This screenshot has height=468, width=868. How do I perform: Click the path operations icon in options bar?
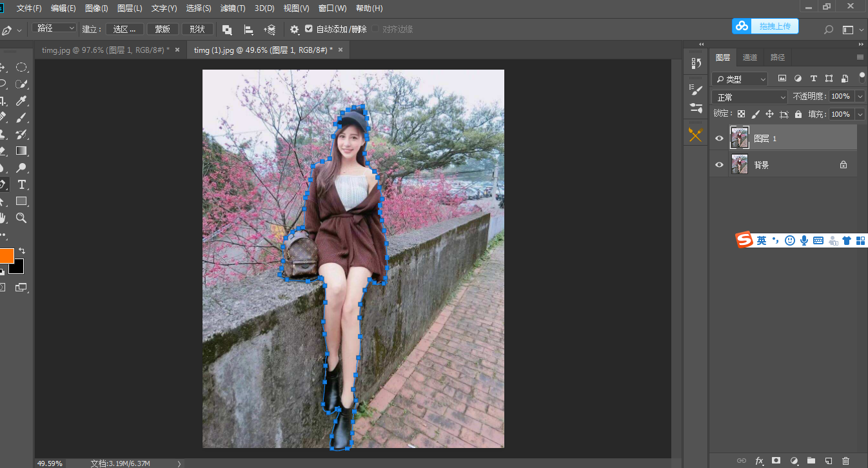(x=227, y=30)
